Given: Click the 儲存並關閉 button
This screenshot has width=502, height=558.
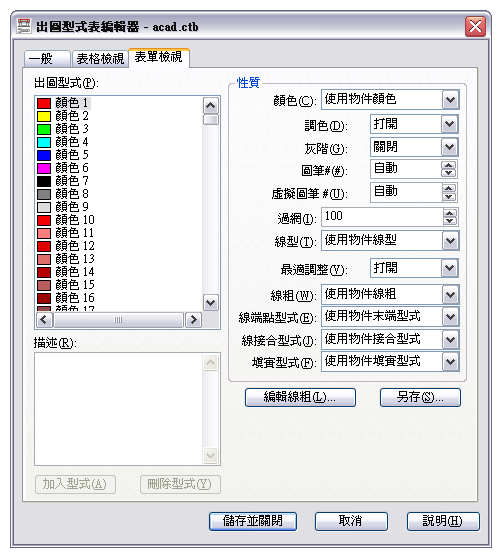Looking at the screenshot, I should coord(253,521).
